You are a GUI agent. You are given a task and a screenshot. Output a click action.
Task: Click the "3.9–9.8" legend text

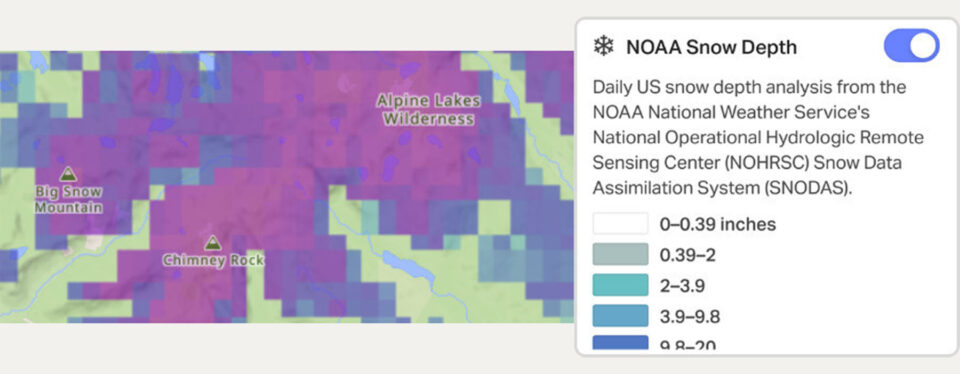pos(689,317)
